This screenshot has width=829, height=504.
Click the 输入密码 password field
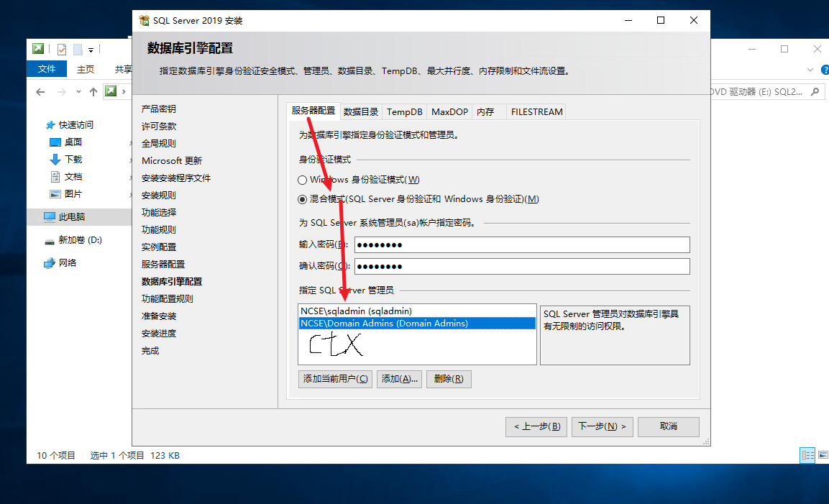521,245
